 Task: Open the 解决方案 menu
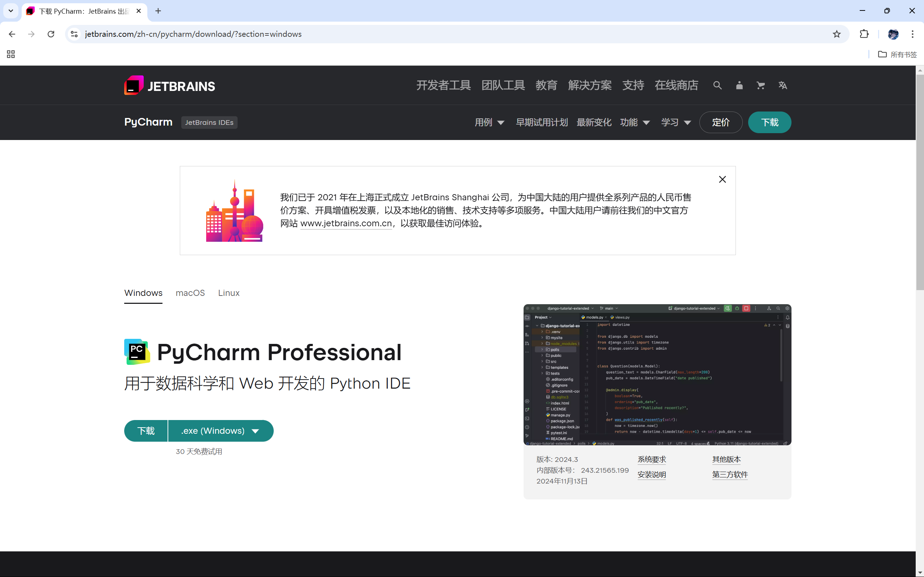590,85
